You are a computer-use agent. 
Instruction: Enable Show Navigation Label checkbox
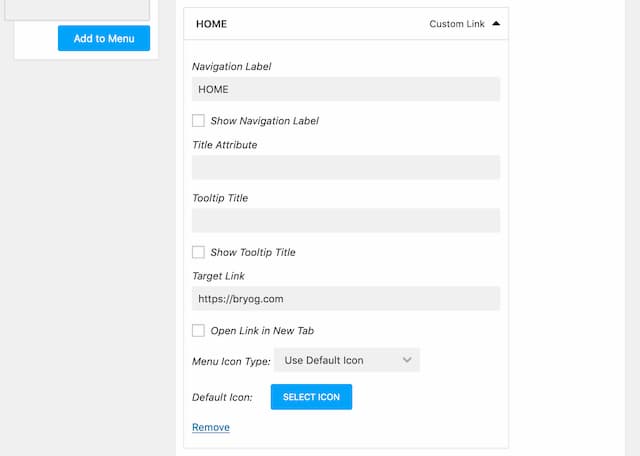point(198,120)
